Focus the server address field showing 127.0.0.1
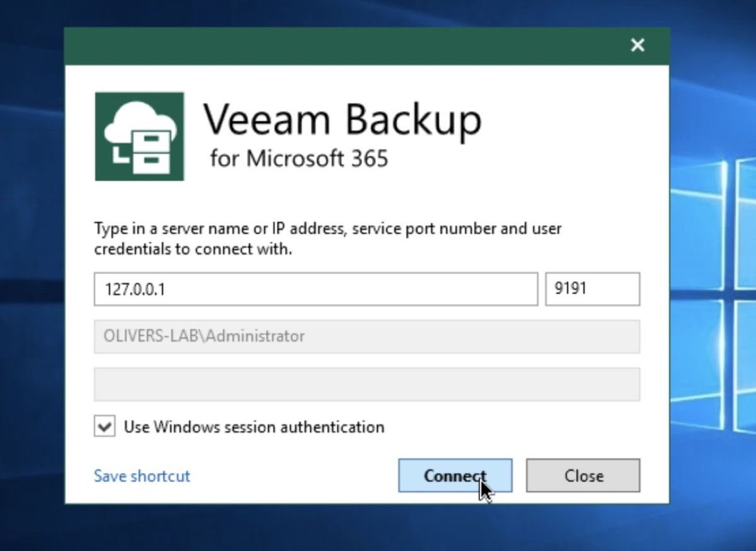Viewport: 756px width, 551px height. pyautogui.click(x=316, y=289)
